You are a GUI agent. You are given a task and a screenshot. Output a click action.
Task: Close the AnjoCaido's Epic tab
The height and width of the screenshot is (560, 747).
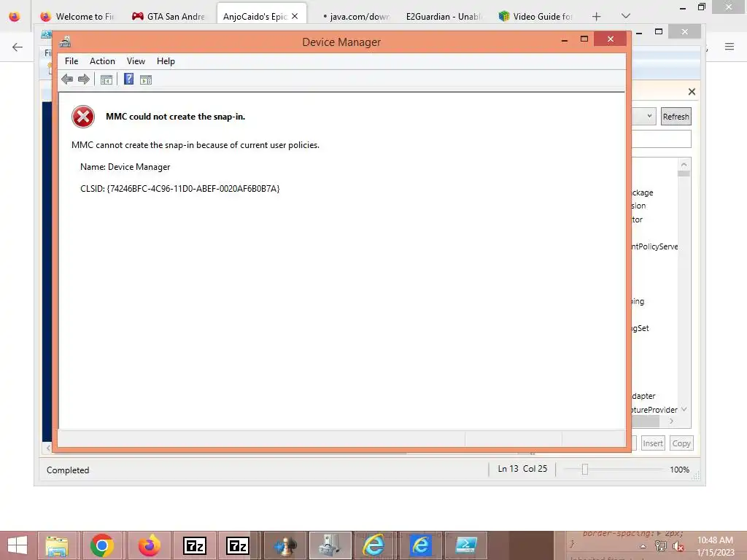[x=295, y=16]
